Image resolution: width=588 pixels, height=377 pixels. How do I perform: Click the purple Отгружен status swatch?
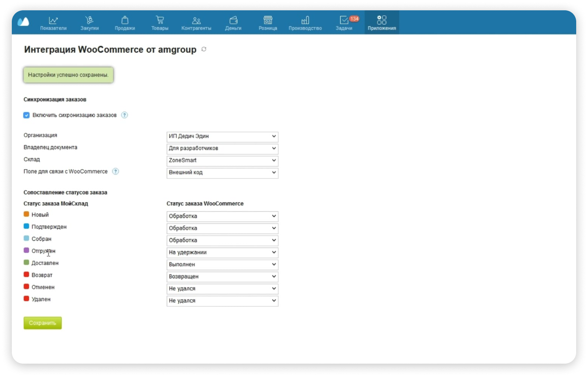tap(26, 250)
